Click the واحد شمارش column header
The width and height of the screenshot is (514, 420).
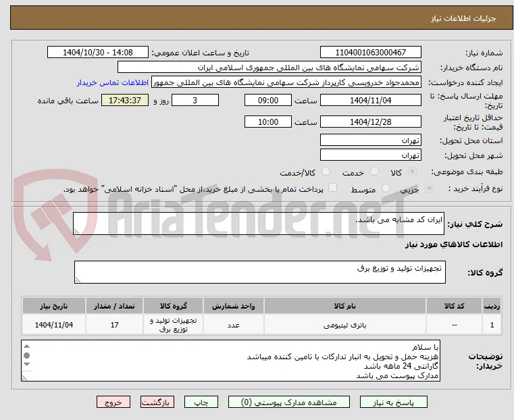[234, 306]
